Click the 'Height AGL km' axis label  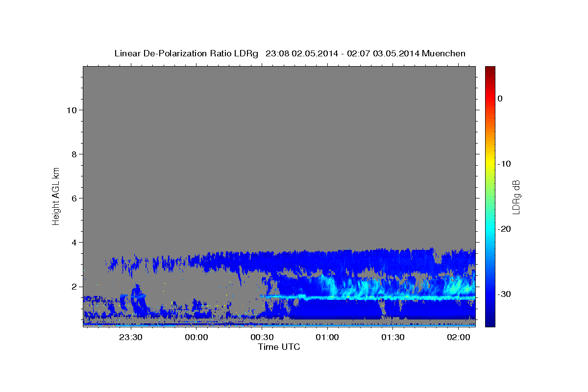pos(56,196)
